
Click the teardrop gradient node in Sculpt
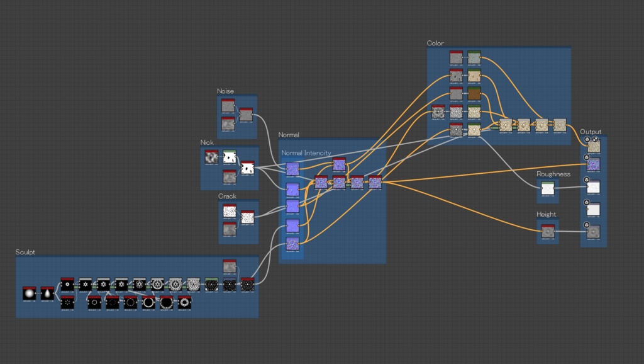click(x=48, y=292)
